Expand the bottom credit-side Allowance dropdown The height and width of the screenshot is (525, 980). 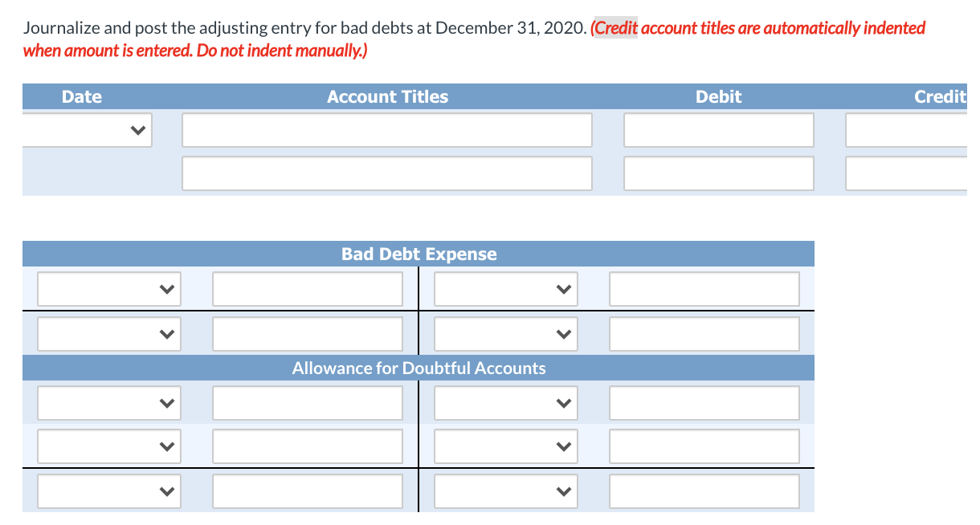pos(504,490)
